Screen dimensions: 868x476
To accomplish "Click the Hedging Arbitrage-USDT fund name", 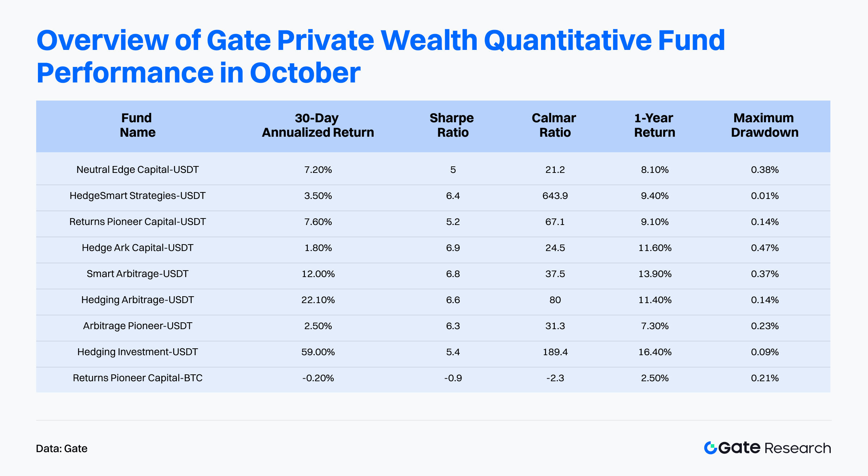I will 137,300.
